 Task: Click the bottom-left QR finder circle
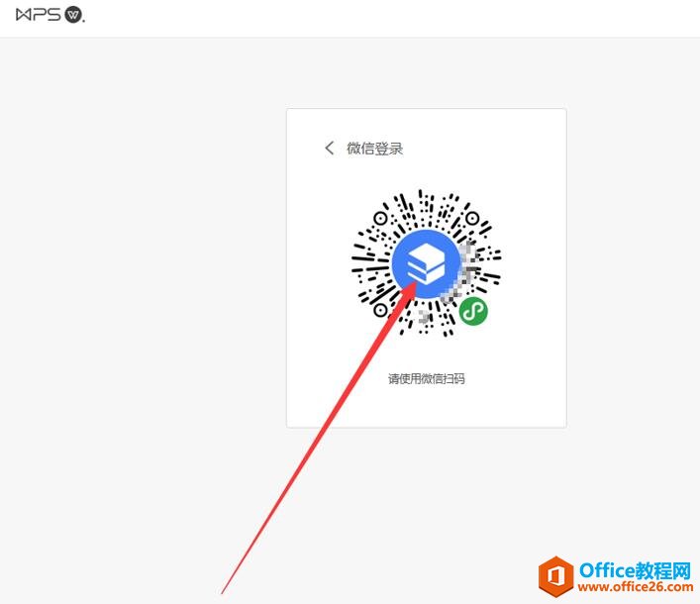point(380,310)
